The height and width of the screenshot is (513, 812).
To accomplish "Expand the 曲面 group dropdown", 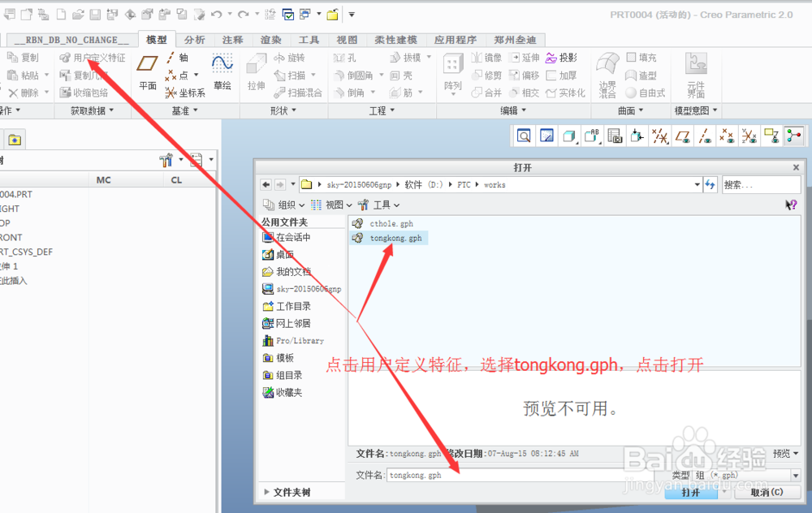I will pos(631,110).
